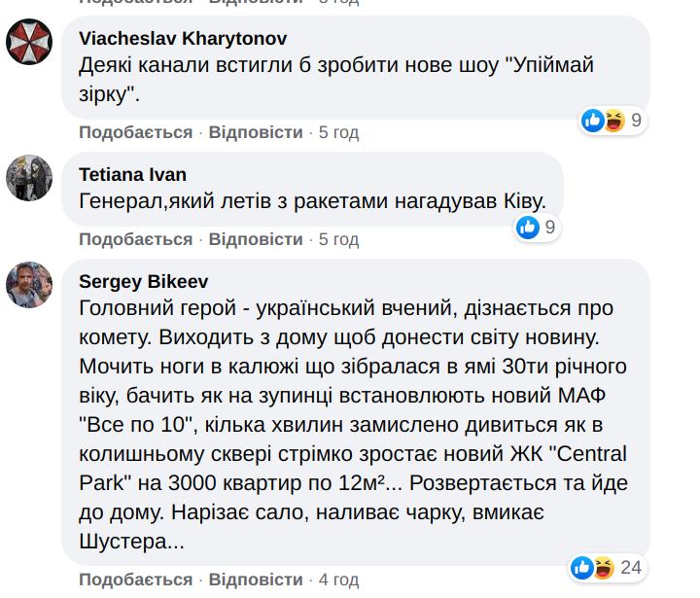
Task: Click the 5 год timestamp on Viacheslav's comment
Action: coord(339,132)
